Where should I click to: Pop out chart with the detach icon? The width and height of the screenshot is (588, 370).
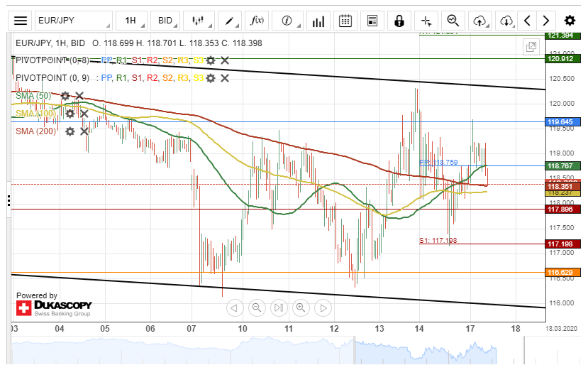(x=531, y=47)
